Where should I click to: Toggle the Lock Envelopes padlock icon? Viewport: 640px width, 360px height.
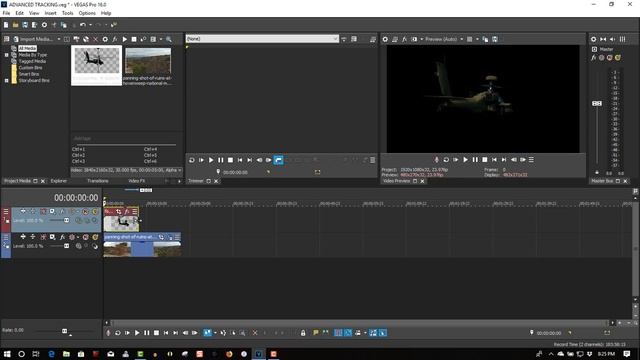coord(303,333)
